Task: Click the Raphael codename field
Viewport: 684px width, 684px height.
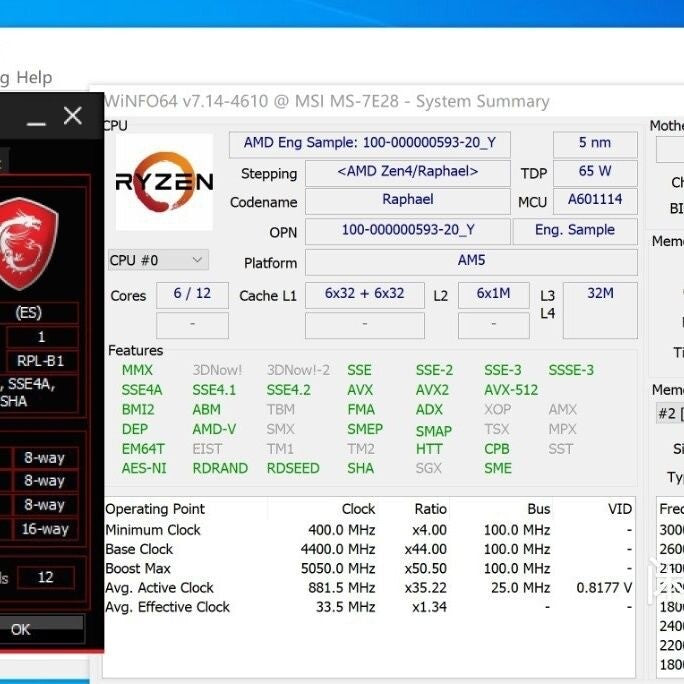Action: coord(407,200)
